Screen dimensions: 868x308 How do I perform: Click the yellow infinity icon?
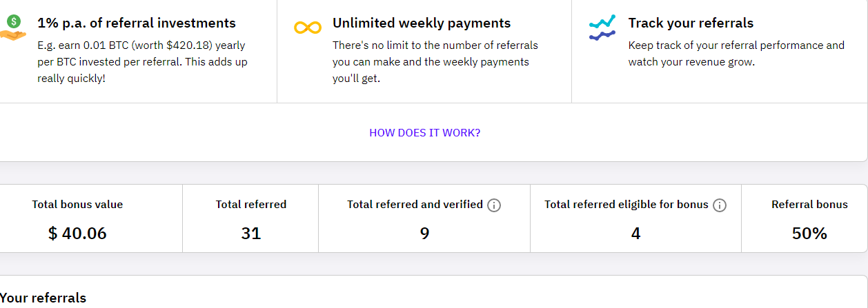tap(308, 28)
